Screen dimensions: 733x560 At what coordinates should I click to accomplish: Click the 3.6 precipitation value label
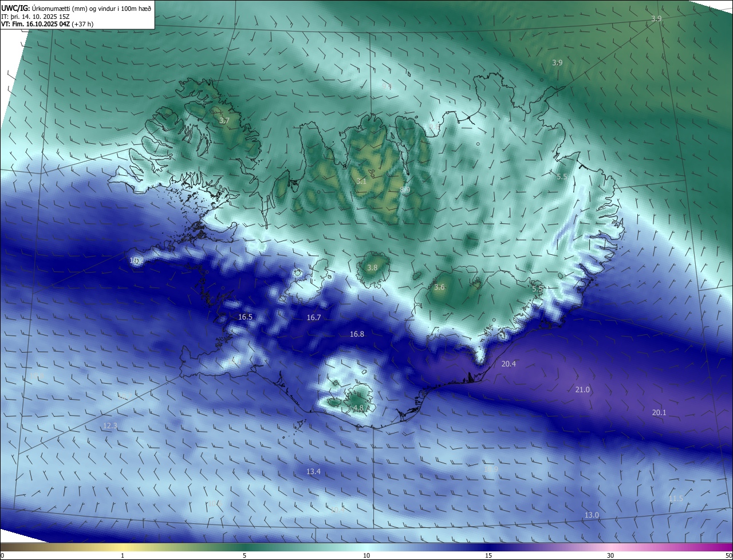pos(439,287)
